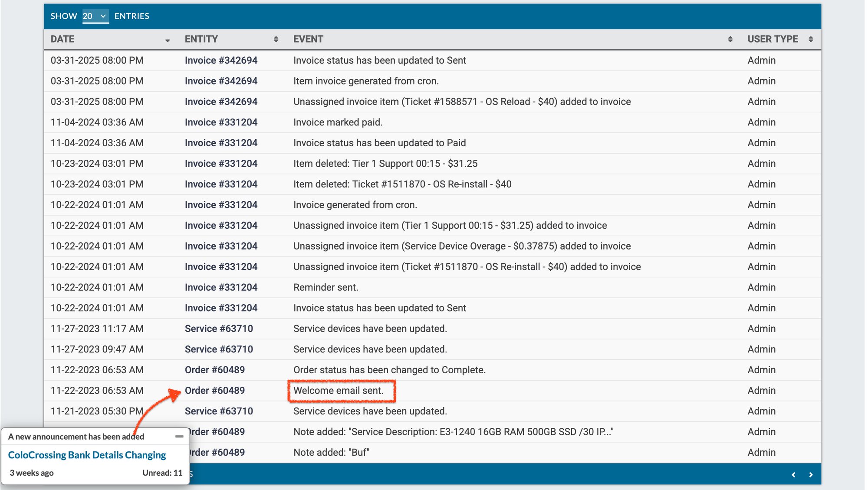This screenshot has height=490, width=868.
Task: Open Invoice #331204 in the marked paid row
Action: 221,122
